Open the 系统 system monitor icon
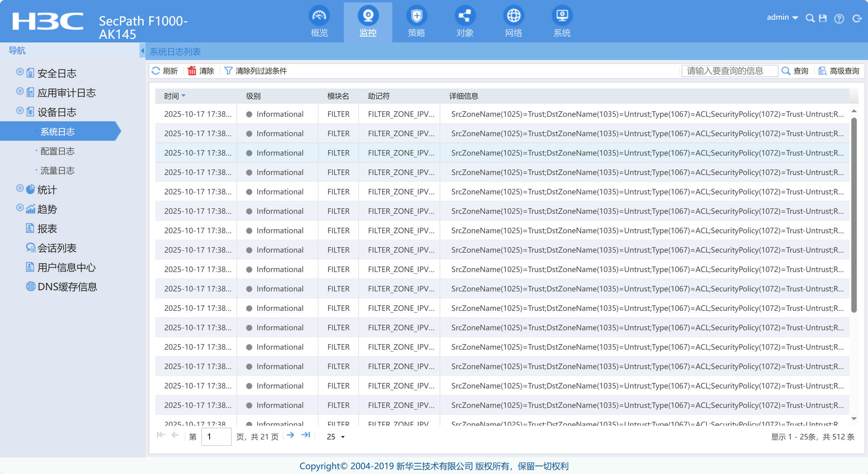Viewport: 868px width, 474px height. (562, 15)
